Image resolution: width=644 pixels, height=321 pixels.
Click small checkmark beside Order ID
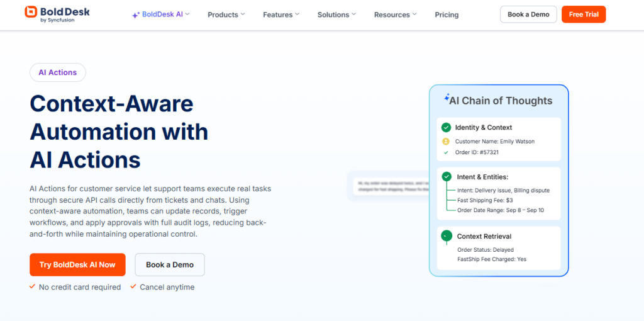pyautogui.click(x=446, y=152)
